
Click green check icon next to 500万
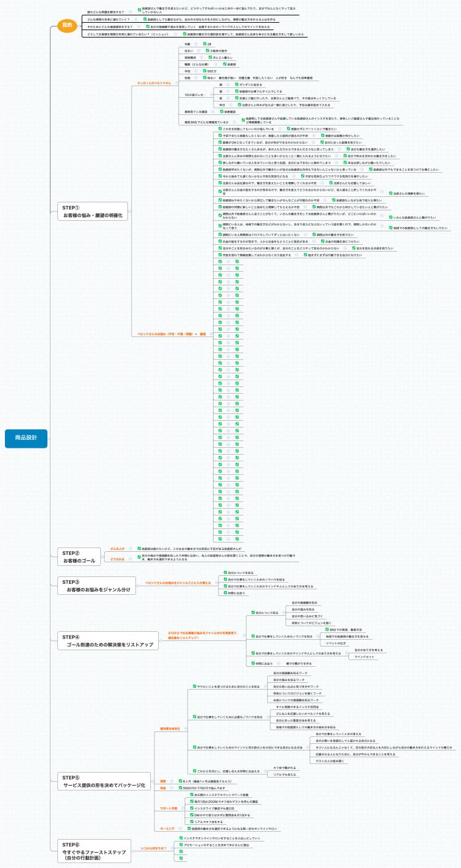click(204, 71)
